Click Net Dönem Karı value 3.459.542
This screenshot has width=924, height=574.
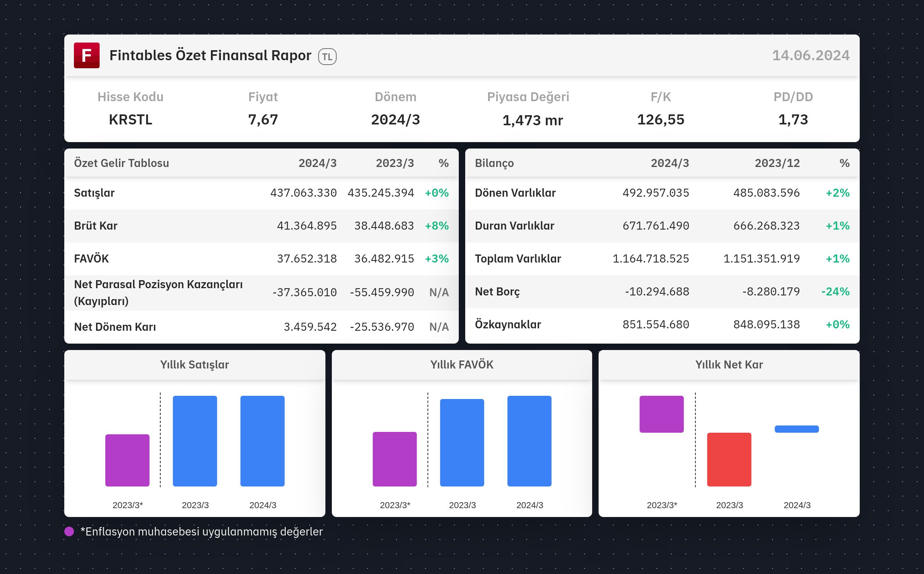tap(310, 327)
